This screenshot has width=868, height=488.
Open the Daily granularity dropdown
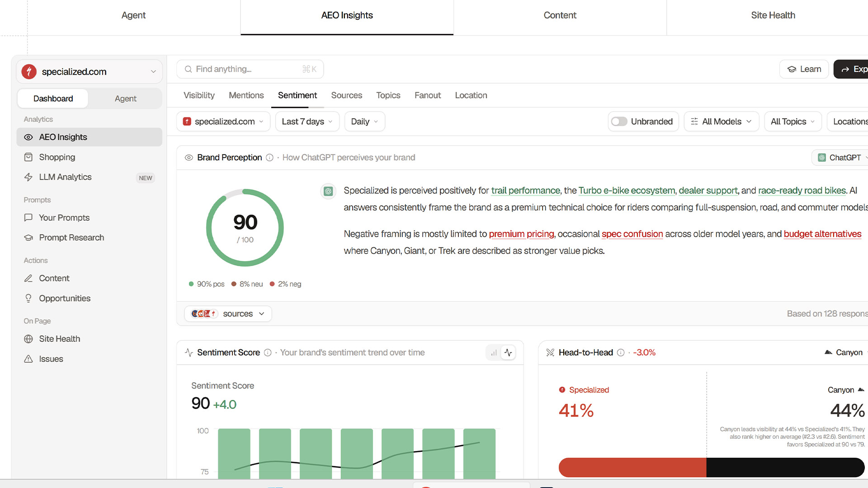[365, 122]
